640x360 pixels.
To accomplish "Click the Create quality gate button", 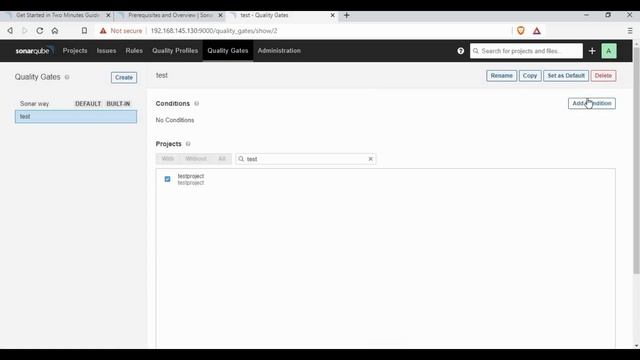I will 124,77.
